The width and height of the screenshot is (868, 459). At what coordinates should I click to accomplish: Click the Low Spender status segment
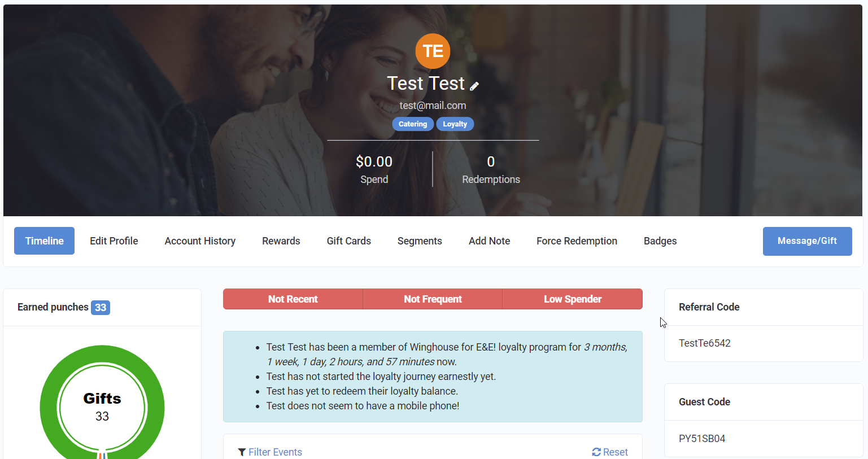tap(573, 299)
